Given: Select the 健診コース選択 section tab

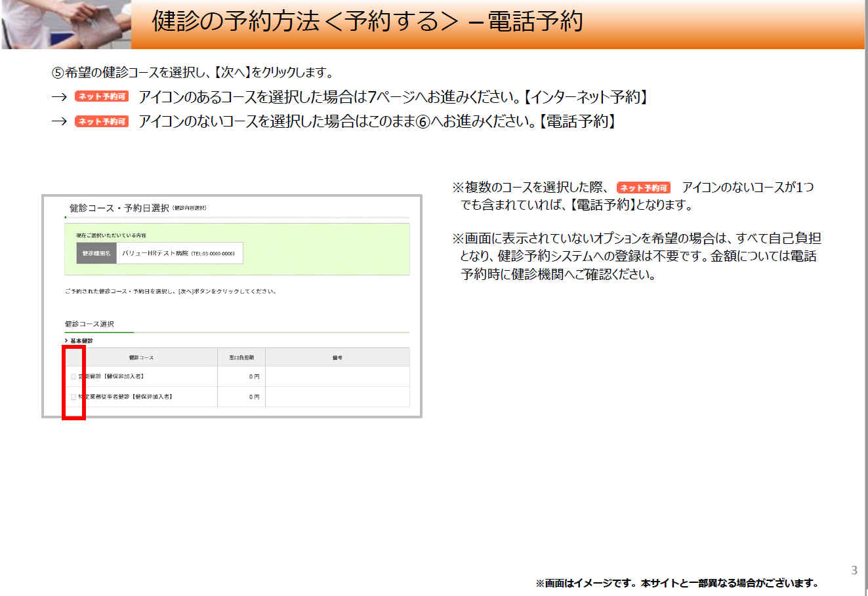Looking at the screenshot, I should [x=89, y=324].
